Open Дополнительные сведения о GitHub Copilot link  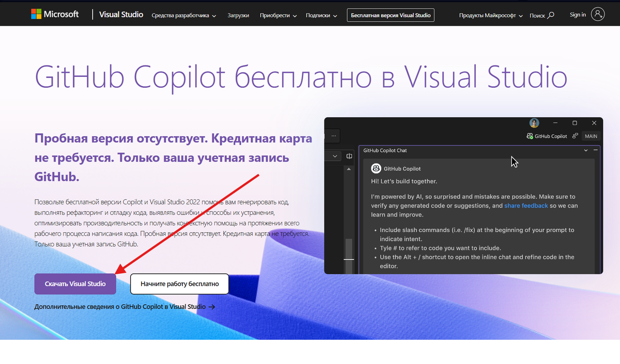(x=125, y=307)
